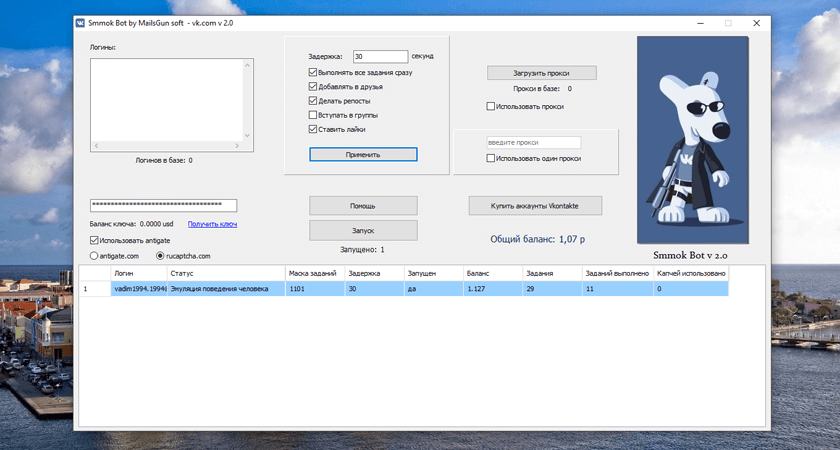This screenshot has height=450, width=840.
Task: Click the Smmok Bot dog mascot image
Action: [x=693, y=140]
